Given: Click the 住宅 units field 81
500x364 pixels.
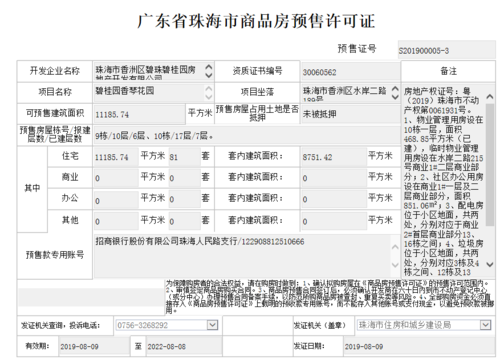Looking at the screenshot, I should tap(184, 157).
